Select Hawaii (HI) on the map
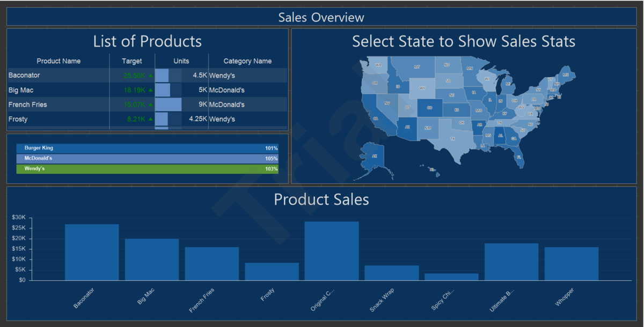The height and width of the screenshot is (327, 644). [x=431, y=169]
